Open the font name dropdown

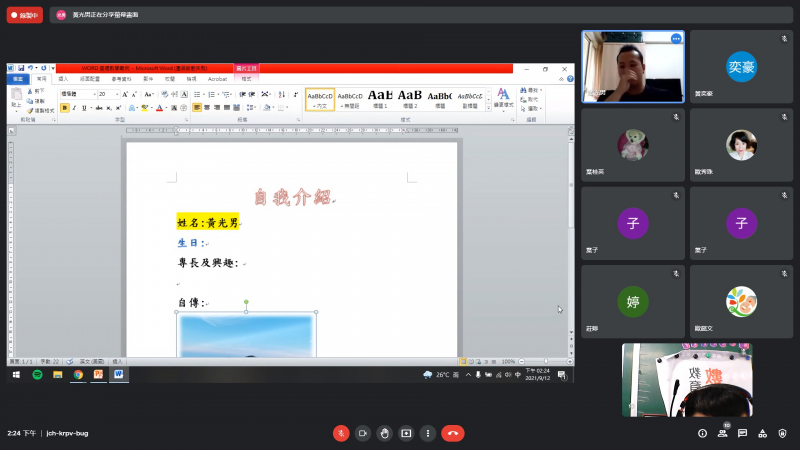click(94, 94)
